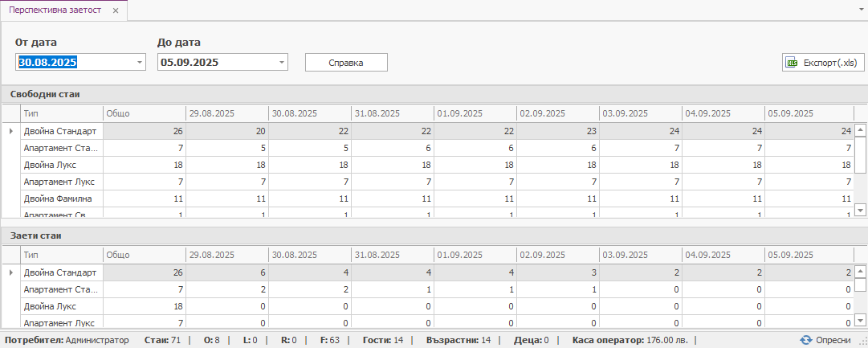Click the 01.09.2025 column header in Свободни стаи

(x=475, y=113)
